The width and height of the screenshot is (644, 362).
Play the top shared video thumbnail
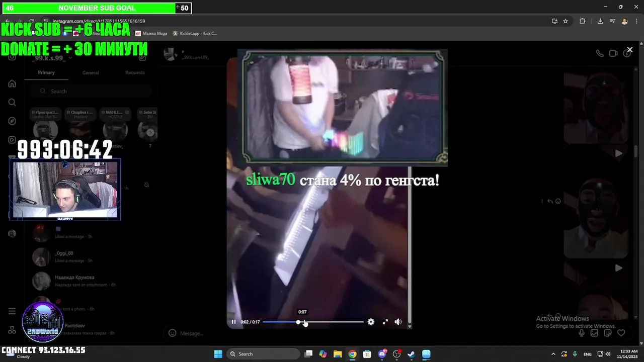(596, 108)
